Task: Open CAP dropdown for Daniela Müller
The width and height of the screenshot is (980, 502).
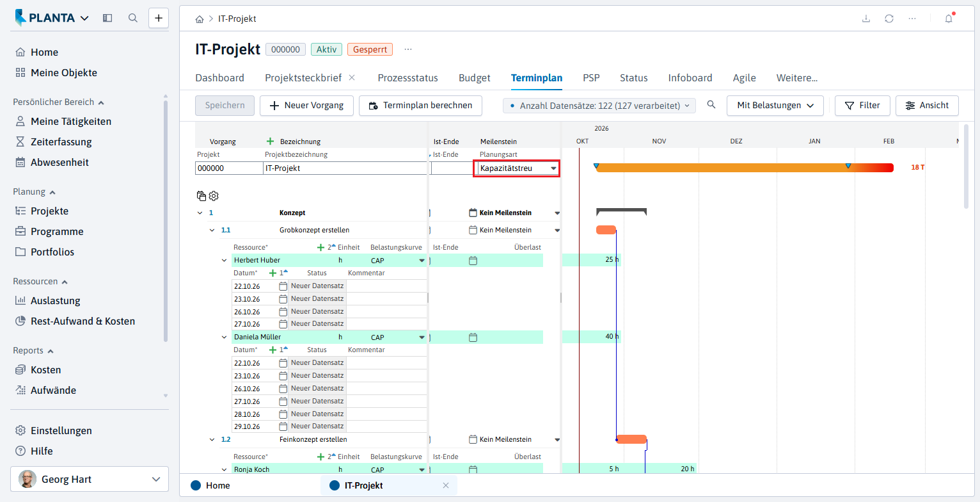Action: click(422, 337)
